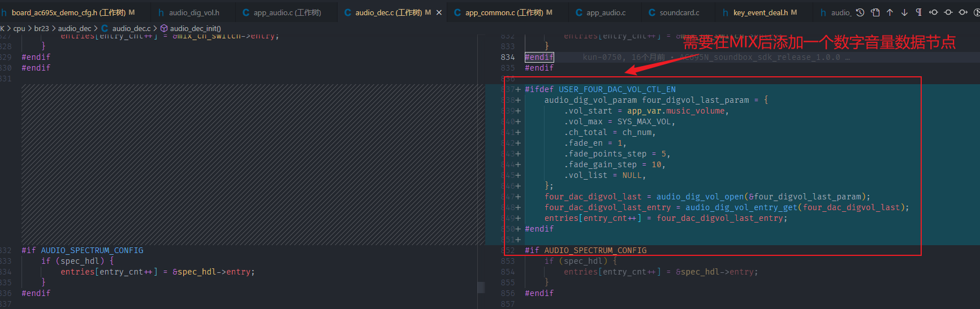Toggle whitespace pilcrow icon
Image resolution: width=980 pixels, height=309 pixels.
pyautogui.click(x=918, y=12)
